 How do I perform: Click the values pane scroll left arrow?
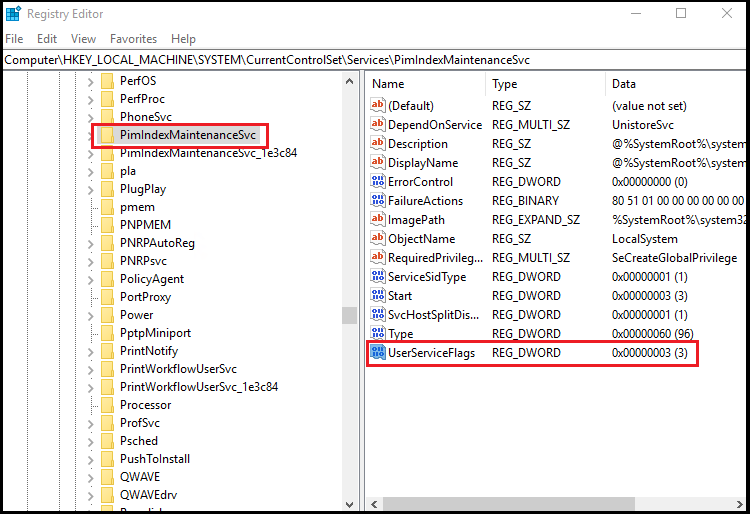coord(375,504)
